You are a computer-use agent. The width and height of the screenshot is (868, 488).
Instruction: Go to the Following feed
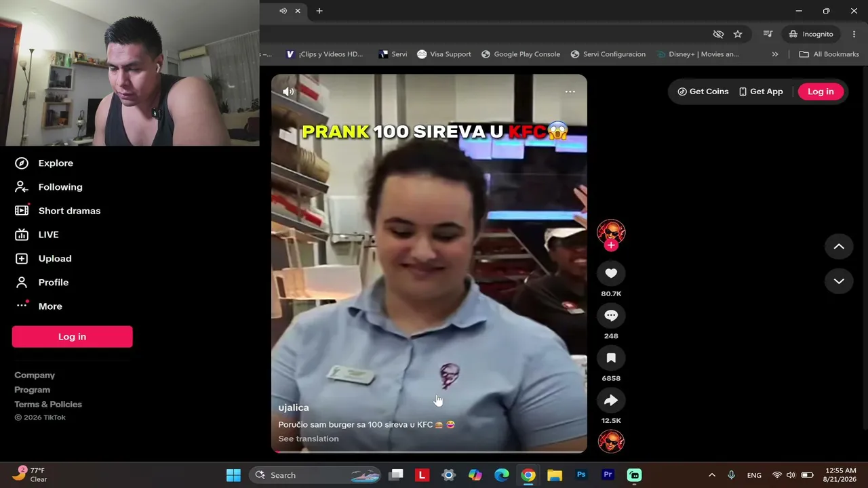point(49,187)
